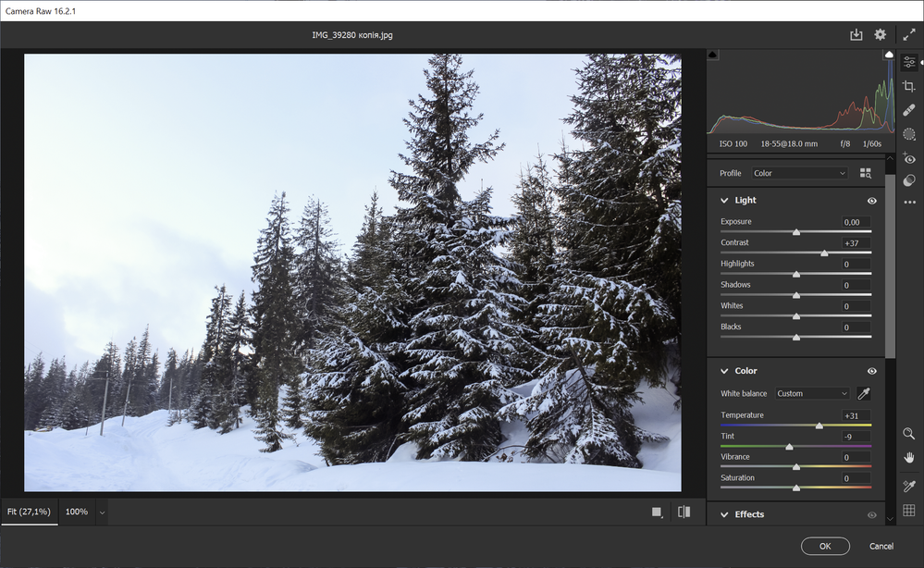
Task: Click the Temperature slider handle
Action: (x=819, y=426)
